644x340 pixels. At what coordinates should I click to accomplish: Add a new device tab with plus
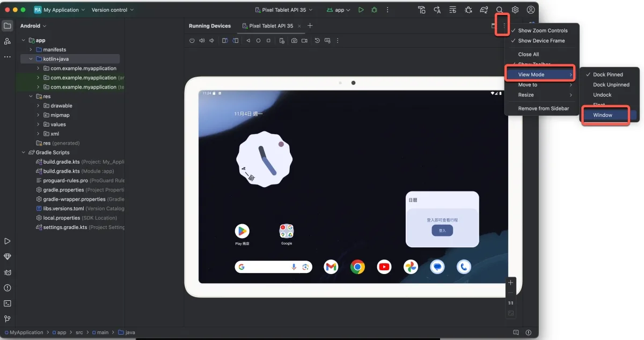click(310, 26)
